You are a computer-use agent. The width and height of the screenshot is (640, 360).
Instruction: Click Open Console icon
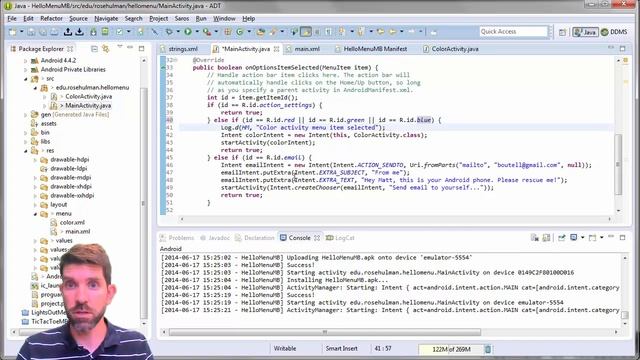(x=593, y=238)
